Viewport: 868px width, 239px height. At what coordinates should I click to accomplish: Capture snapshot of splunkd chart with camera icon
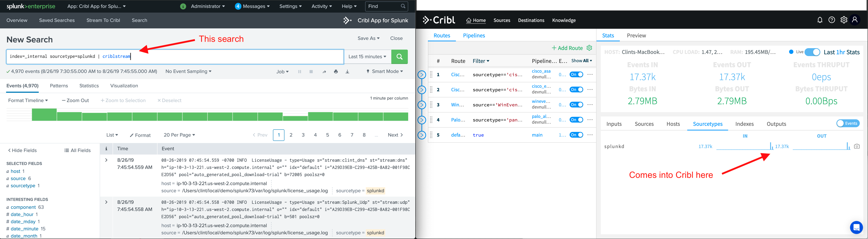[857, 146]
